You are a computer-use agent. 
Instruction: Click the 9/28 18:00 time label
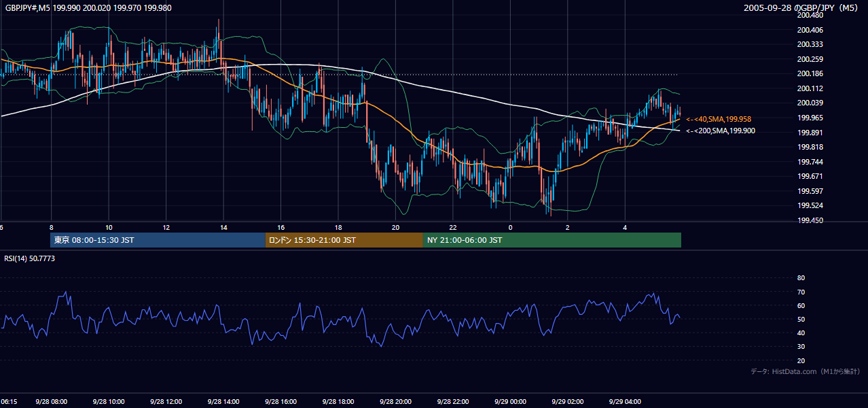click(338, 402)
